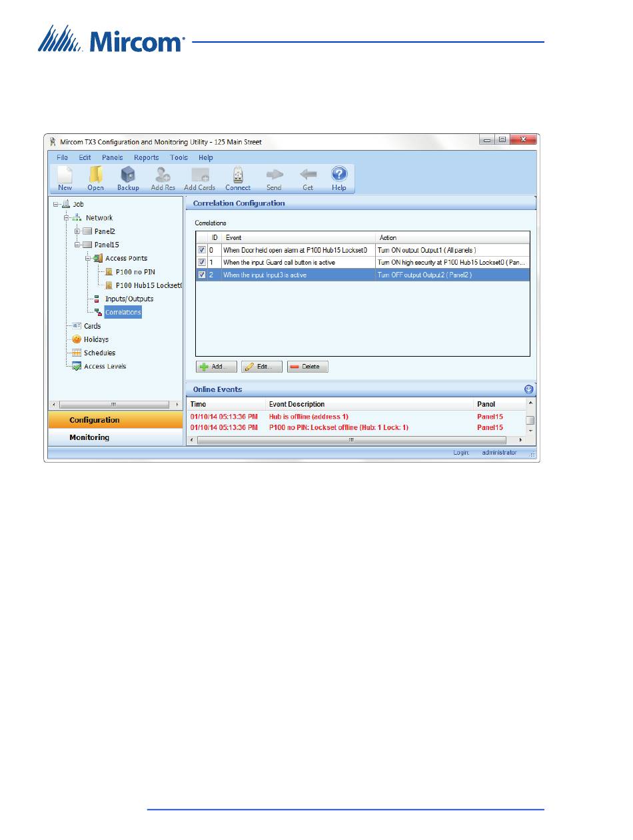Viewport: 633px width, 840px height.
Task: Click the Add Res toolbar icon
Action: point(163,175)
